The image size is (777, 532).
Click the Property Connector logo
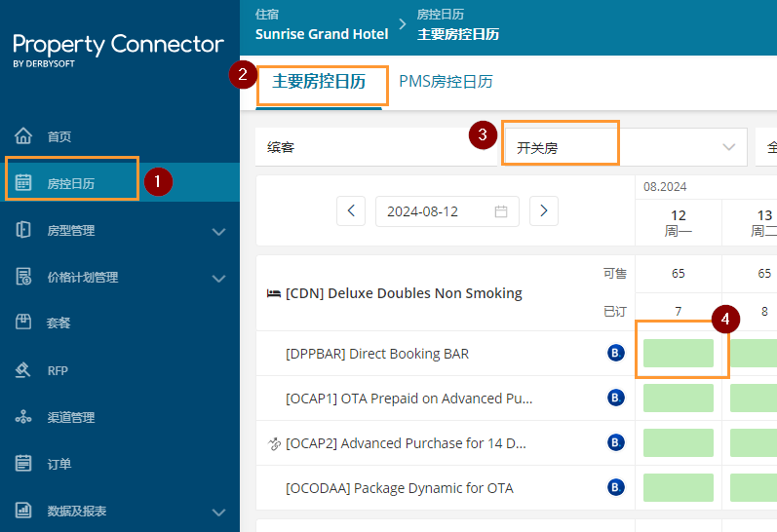coord(118,50)
